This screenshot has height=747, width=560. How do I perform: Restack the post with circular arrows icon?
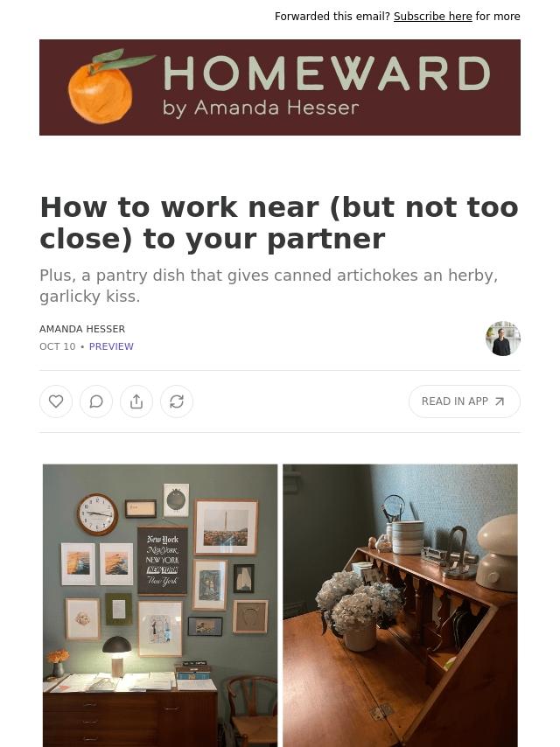[x=177, y=401]
